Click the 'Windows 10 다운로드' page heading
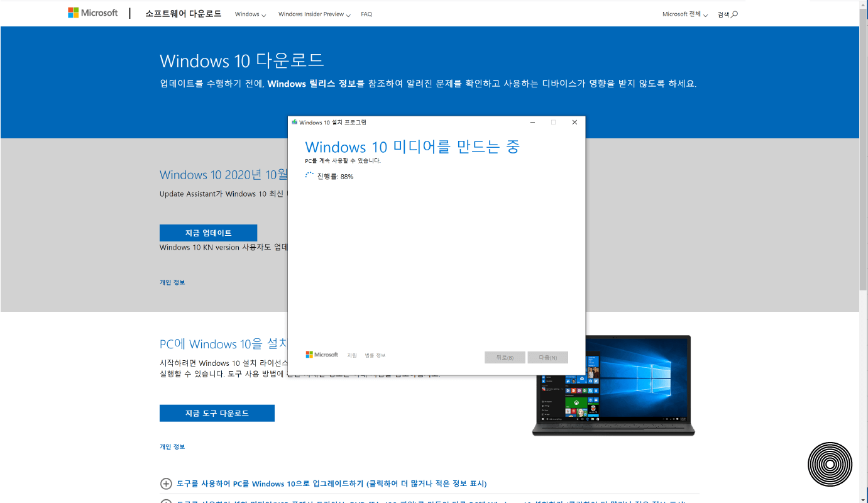This screenshot has height=503, width=868. (x=242, y=60)
